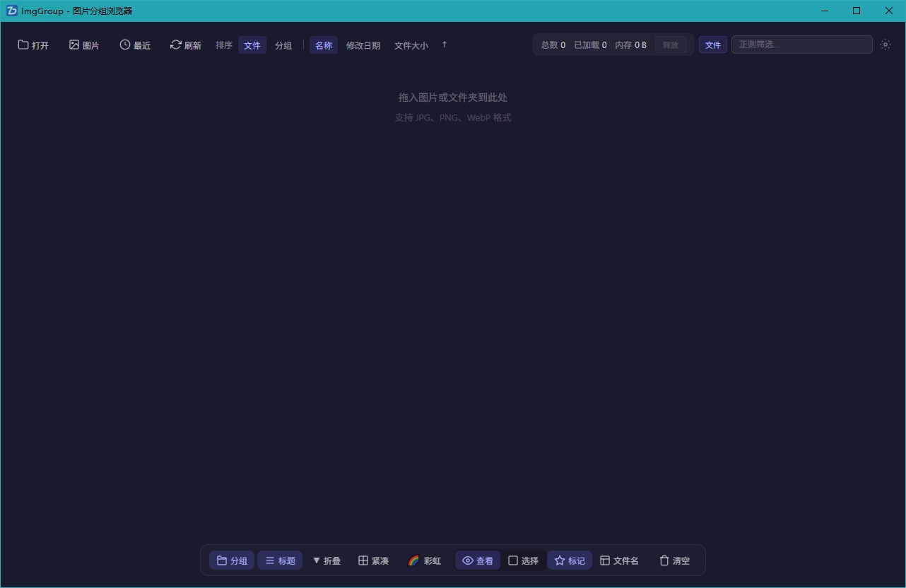Switch to 查看 view mode
The width and height of the screenshot is (906, 588).
click(x=478, y=560)
